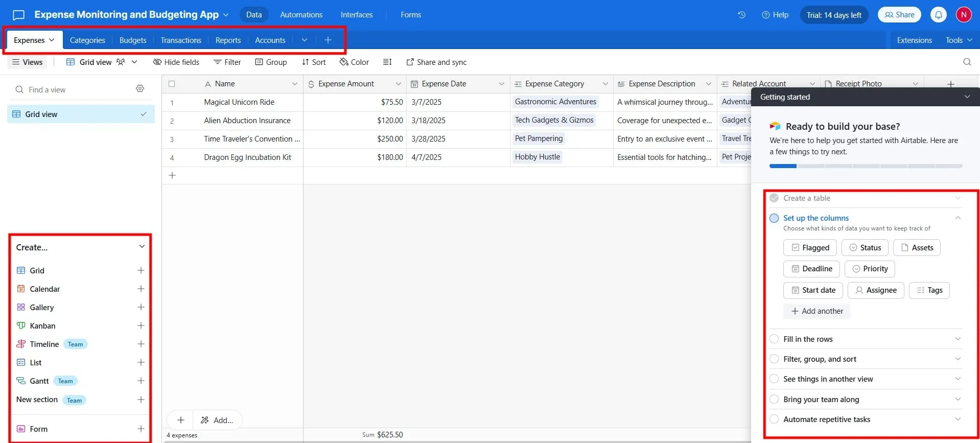Viewport: 980px width, 443px height.
Task: Open Share and sync
Action: click(x=436, y=62)
